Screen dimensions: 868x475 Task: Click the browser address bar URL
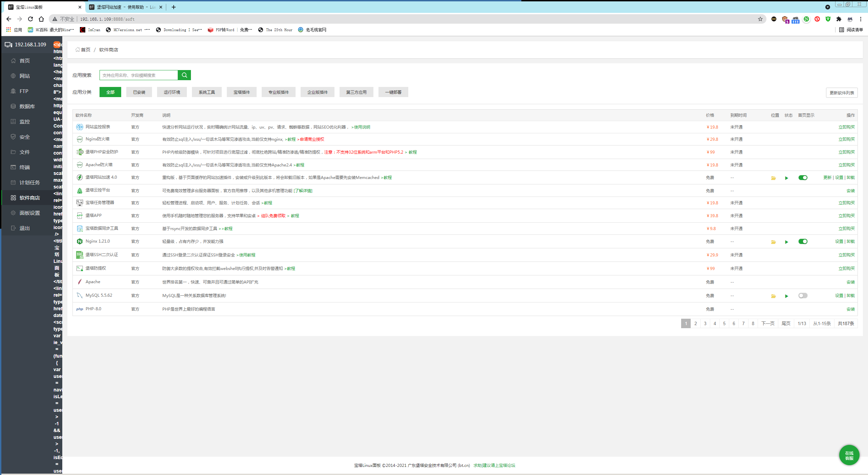(x=107, y=19)
